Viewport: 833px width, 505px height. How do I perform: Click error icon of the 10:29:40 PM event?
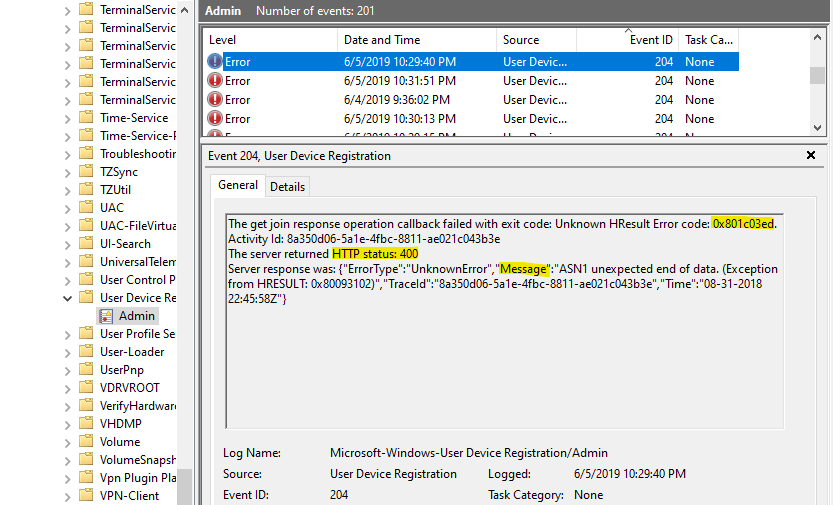215,61
